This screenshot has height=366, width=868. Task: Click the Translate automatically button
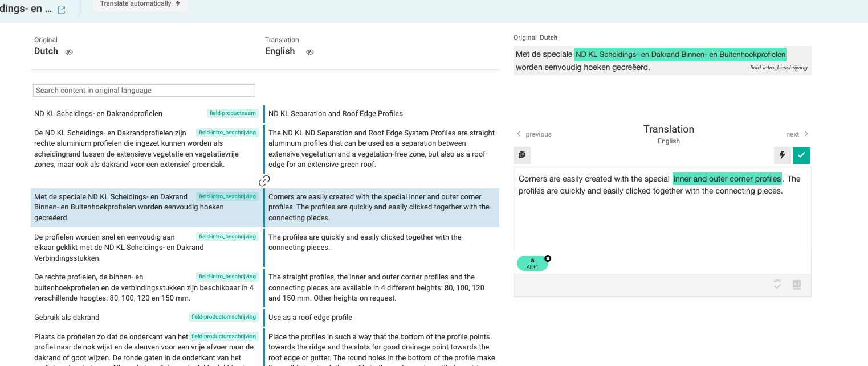140,4
